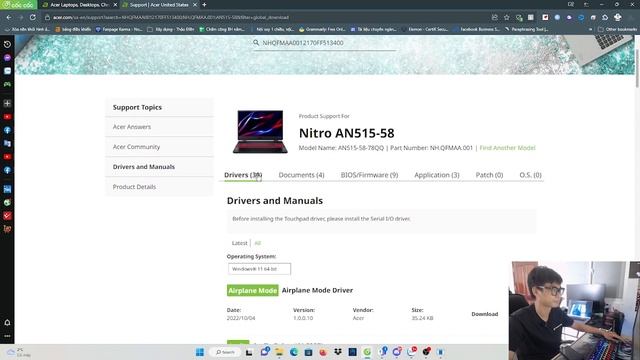
Task: Click the search magnifier icon on the Acer page
Action: [256, 42]
